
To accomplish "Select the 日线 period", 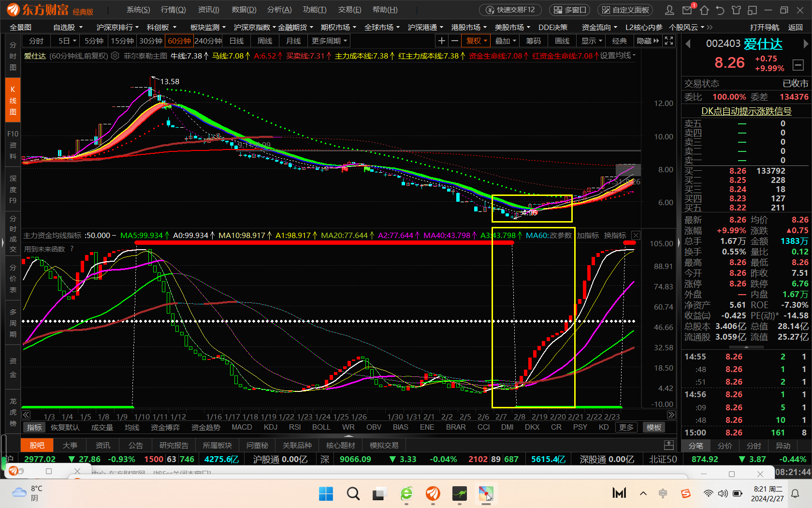I will coord(236,41).
